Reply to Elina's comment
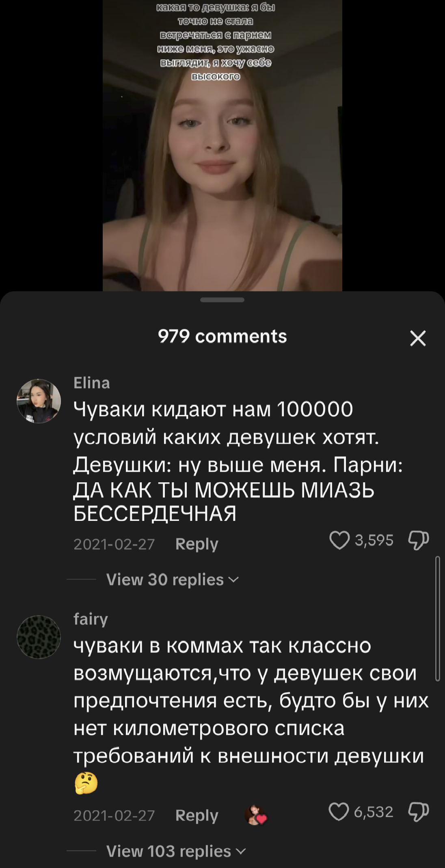Viewport: 445px width, 868px height. click(197, 544)
